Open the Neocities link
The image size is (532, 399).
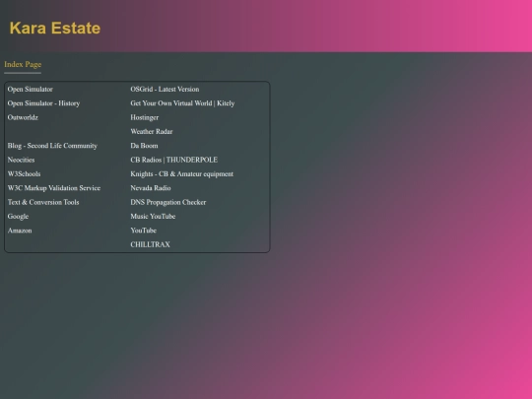tap(21, 160)
